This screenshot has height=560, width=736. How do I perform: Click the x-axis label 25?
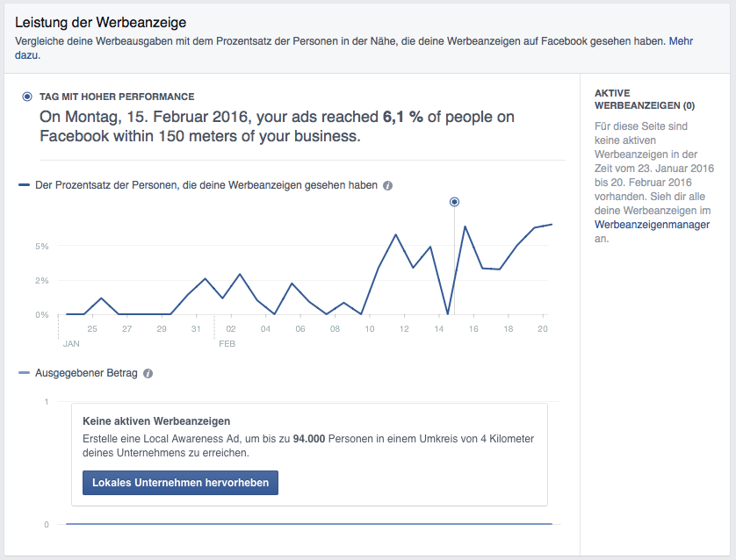[x=92, y=329]
